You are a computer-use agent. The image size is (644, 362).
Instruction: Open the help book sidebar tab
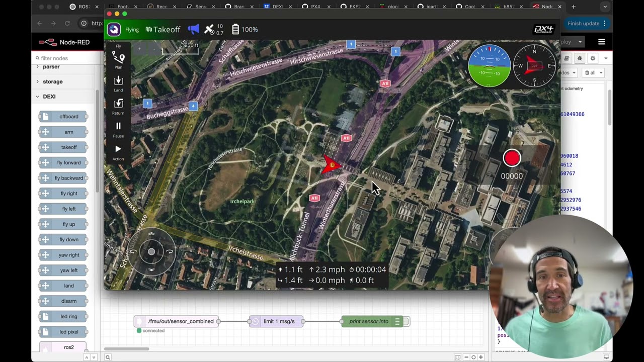(567, 58)
